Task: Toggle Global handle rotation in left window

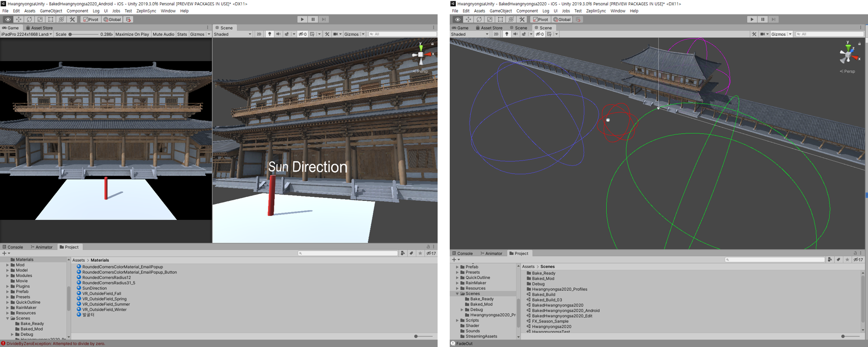Action: [x=112, y=19]
